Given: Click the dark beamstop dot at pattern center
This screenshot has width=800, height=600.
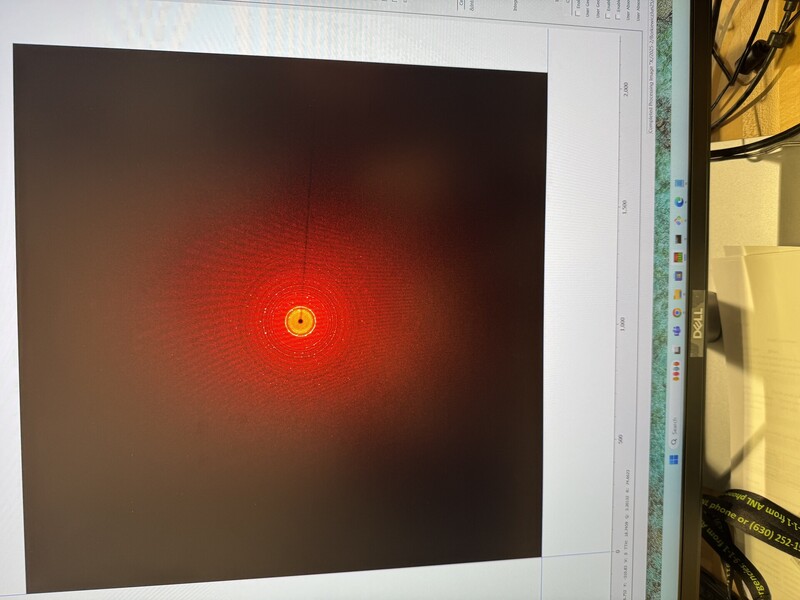Looking at the screenshot, I should tap(300, 321).
